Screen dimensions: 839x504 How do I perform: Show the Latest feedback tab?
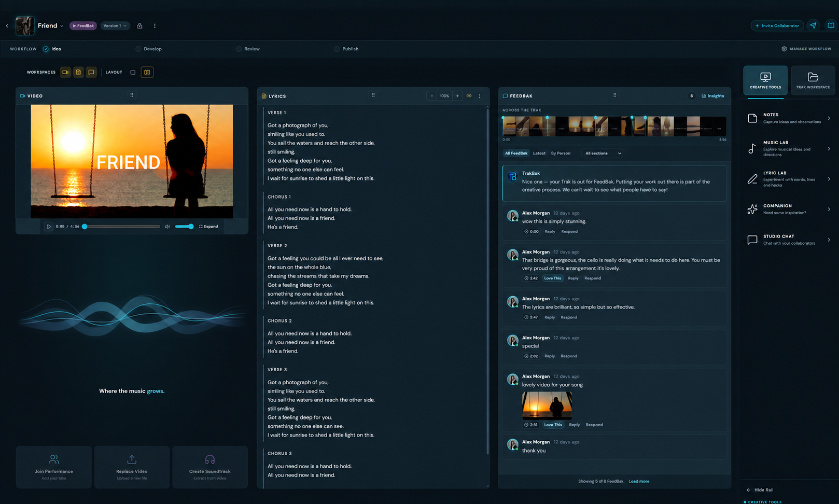[x=539, y=153]
